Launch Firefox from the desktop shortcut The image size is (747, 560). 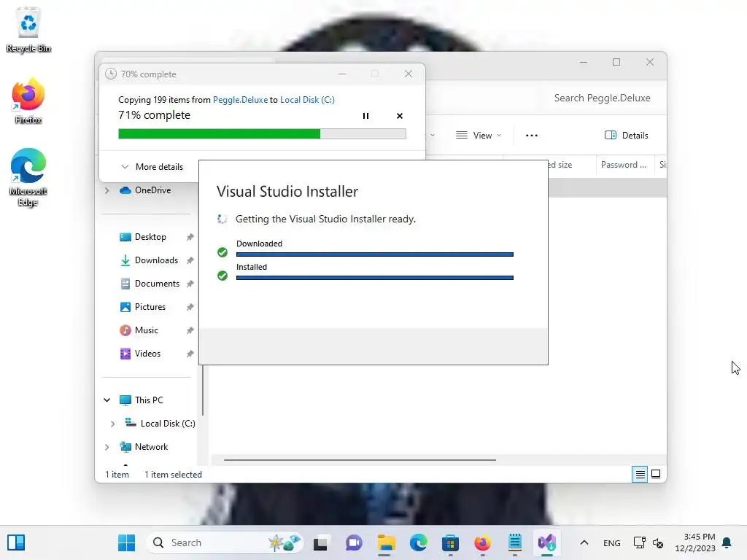(x=28, y=101)
